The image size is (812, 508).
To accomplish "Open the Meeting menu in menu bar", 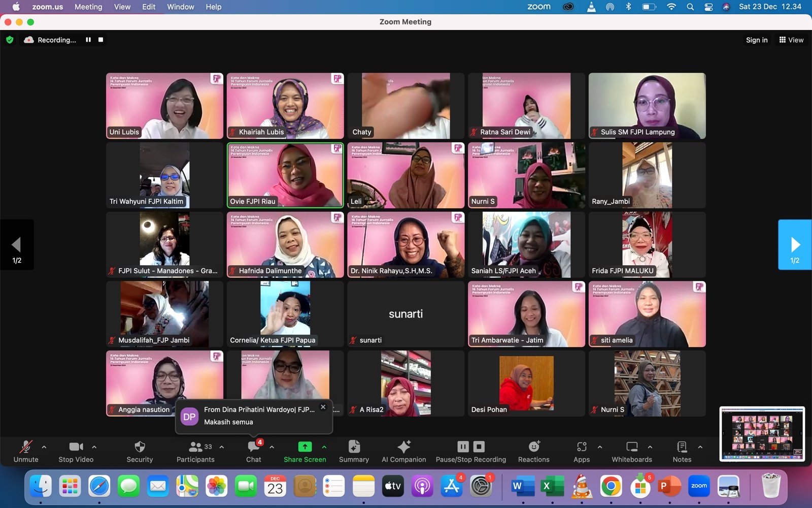I will [88, 7].
